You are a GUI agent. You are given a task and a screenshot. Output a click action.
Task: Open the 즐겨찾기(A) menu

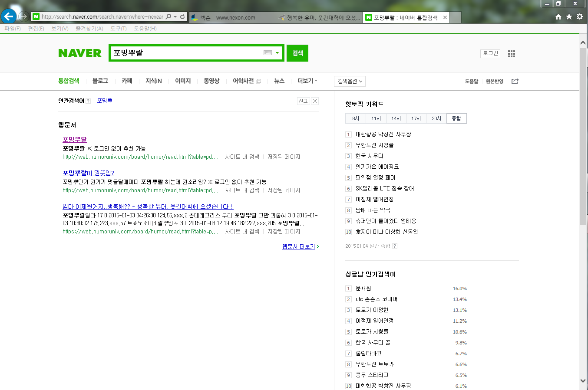click(x=89, y=29)
